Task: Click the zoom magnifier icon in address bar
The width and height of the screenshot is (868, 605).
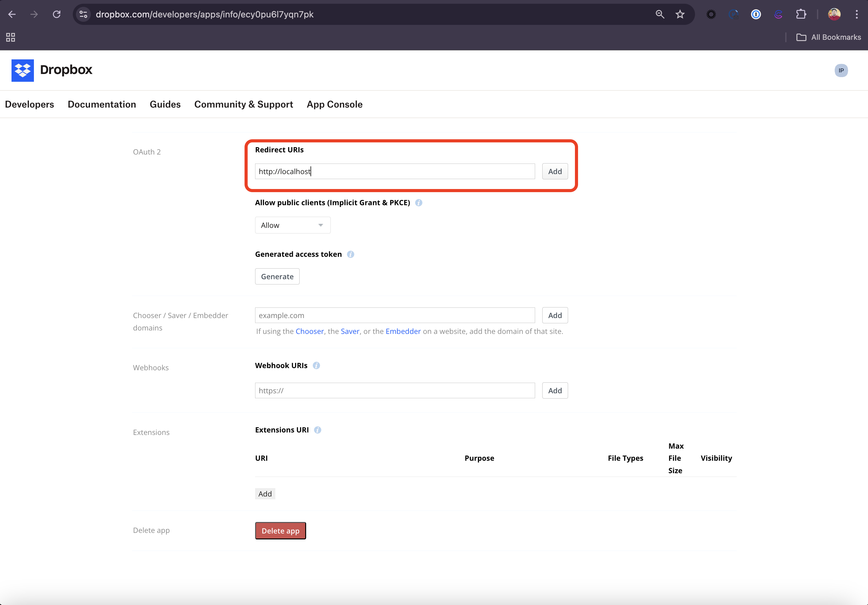Action: tap(660, 14)
